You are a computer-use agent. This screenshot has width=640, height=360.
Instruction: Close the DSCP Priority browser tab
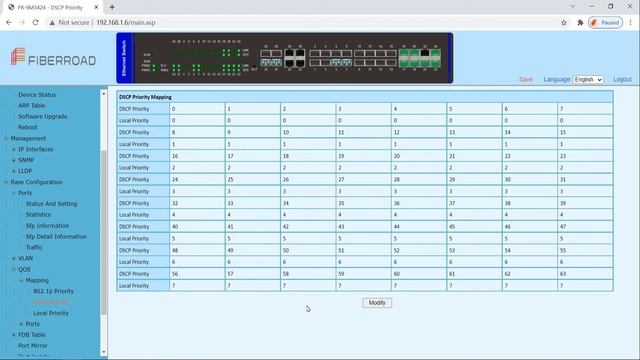tap(96, 7)
